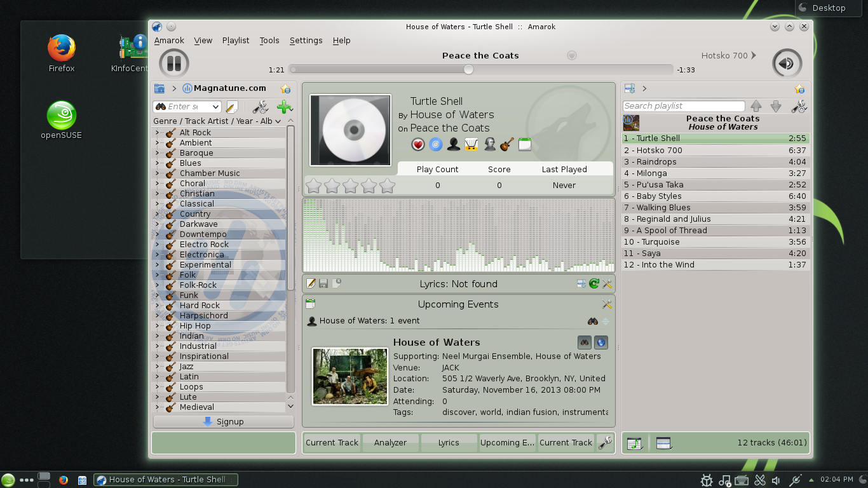
Task: Reload lyrics with the green refresh icon
Action: pyautogui.click(x=594, y=284)
